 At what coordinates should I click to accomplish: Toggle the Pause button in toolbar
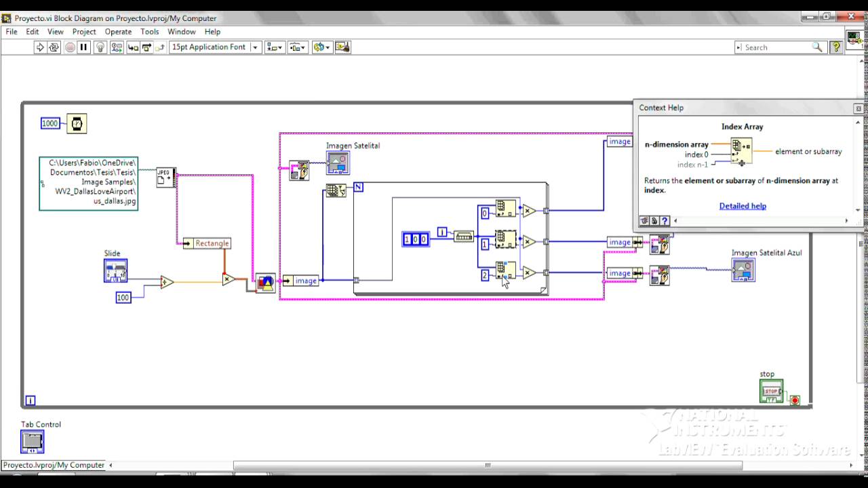pyautogui.click(x=84, y=47)
